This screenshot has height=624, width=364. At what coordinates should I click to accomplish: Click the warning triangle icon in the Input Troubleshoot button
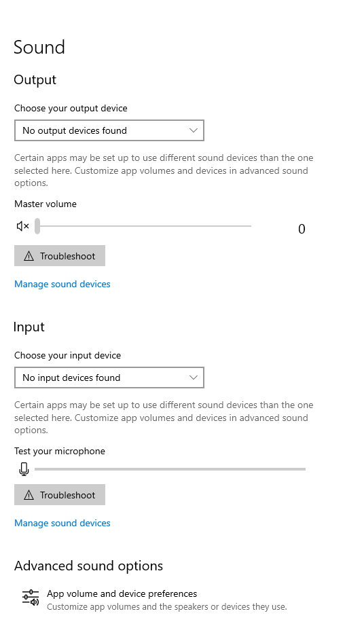coord(29,495)
